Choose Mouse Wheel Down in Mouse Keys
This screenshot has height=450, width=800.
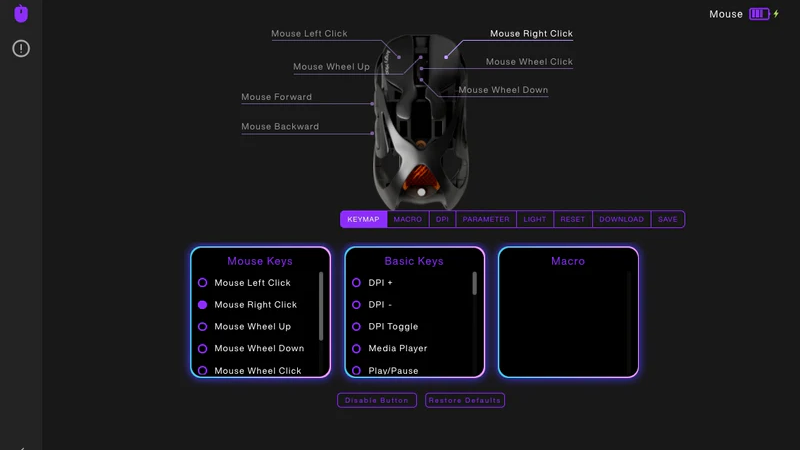[203, 349]
